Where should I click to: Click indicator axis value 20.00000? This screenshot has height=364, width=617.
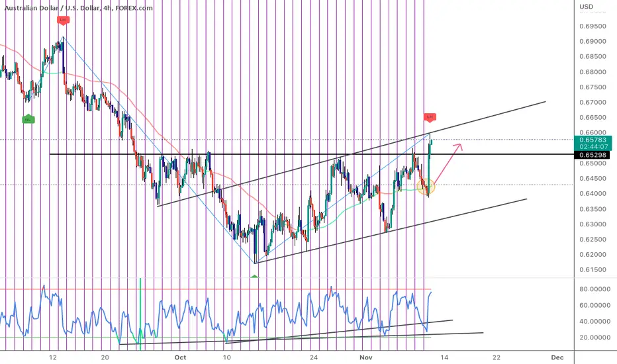[x=595, y=338]
